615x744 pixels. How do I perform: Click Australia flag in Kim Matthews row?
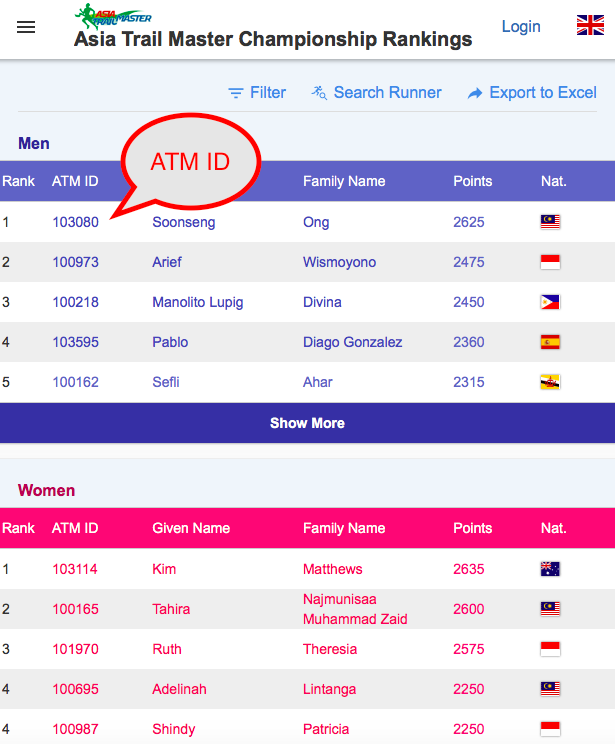click(550, 568)
